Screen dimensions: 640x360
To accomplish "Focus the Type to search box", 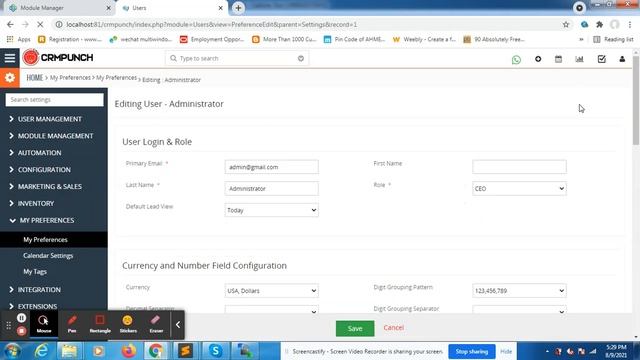I will (x=237, y=58).
